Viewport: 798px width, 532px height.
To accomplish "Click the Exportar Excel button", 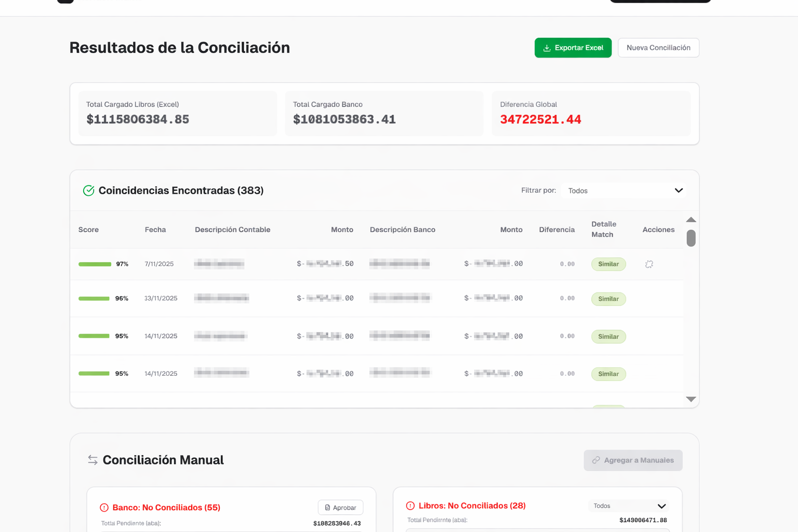I will tap(573, 47).
